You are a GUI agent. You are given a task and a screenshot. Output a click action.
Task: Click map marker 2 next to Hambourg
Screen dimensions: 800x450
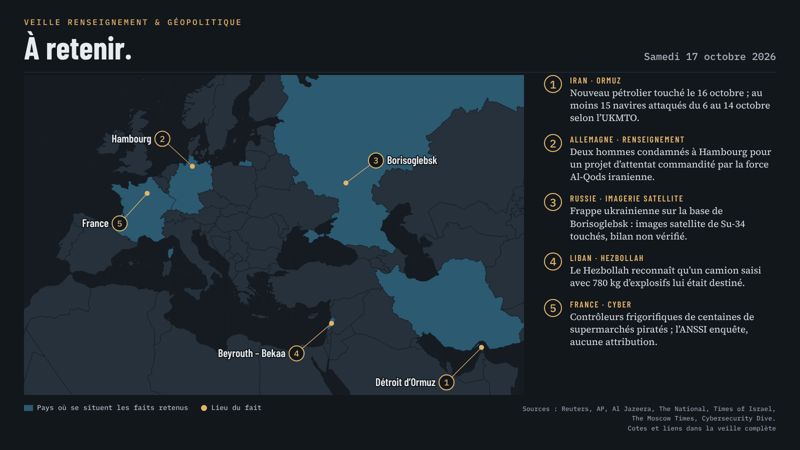point(162,139)
